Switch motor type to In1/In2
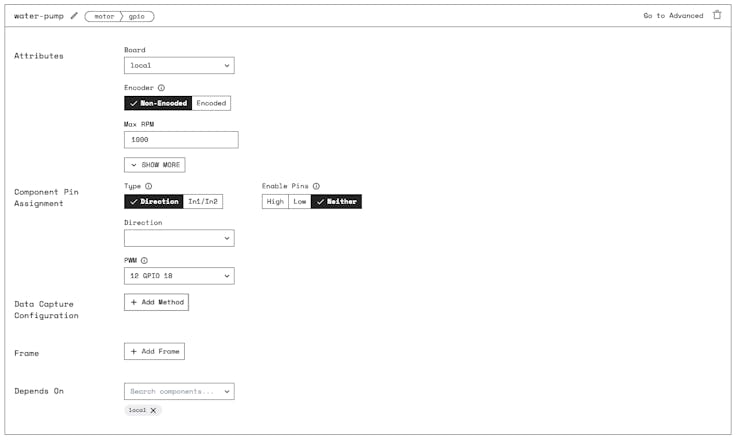 click(x=204, y=201)
